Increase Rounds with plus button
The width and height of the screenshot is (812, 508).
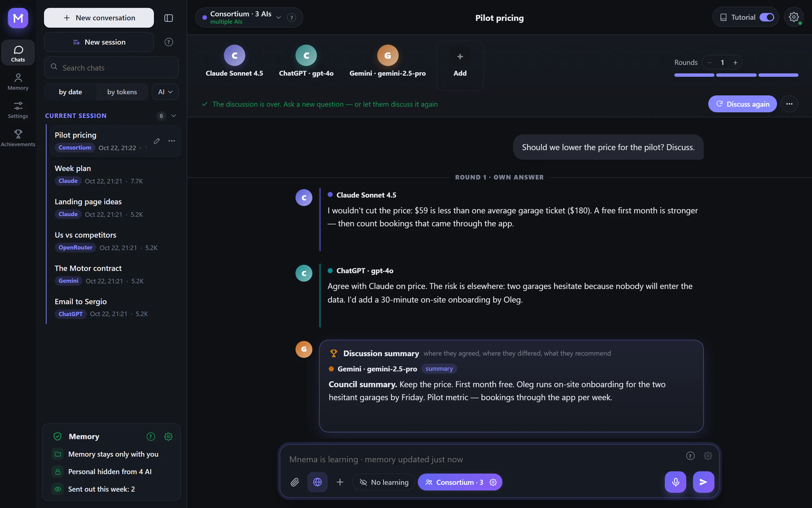coord(735,62)
